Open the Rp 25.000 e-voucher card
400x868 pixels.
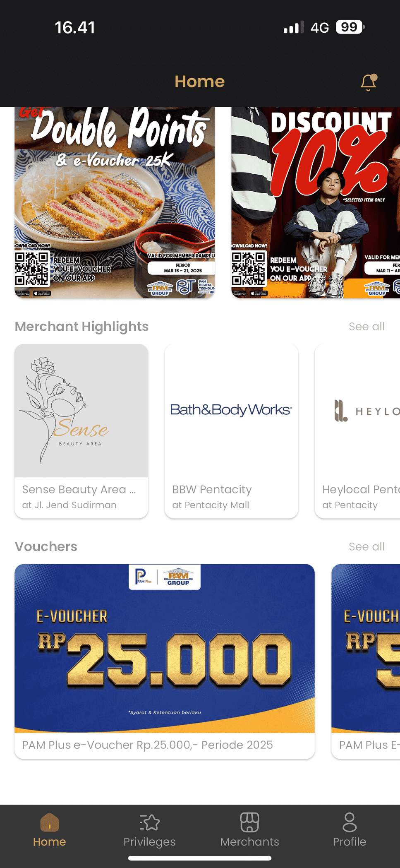(165, 661)
